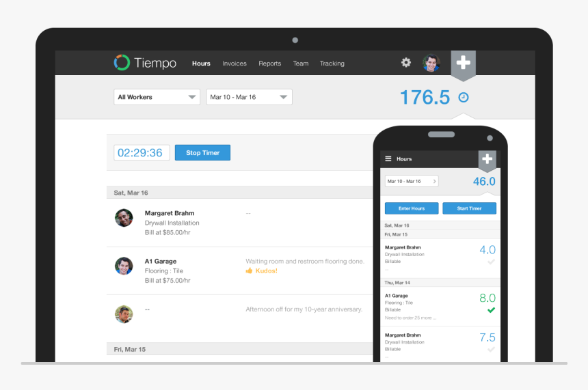The image size is (588, 390).
Task: Open the user profile avatar in header
Action: pyautogui.click(x=431, y=63)
